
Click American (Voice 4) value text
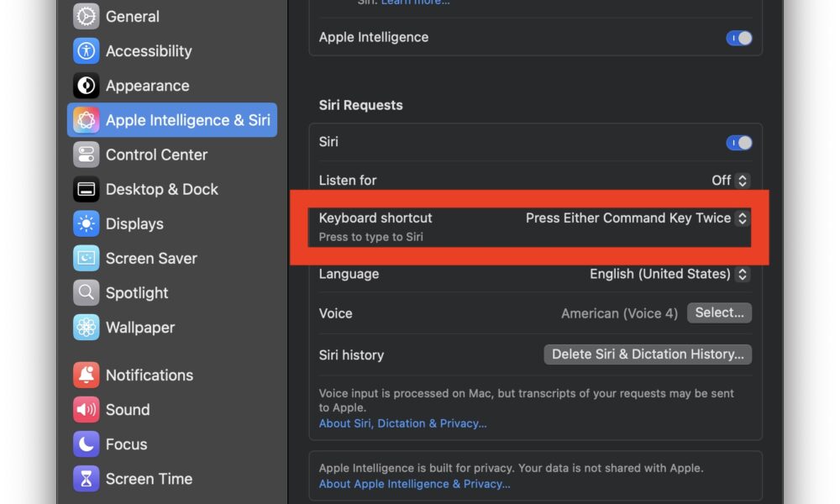[619, 313]
